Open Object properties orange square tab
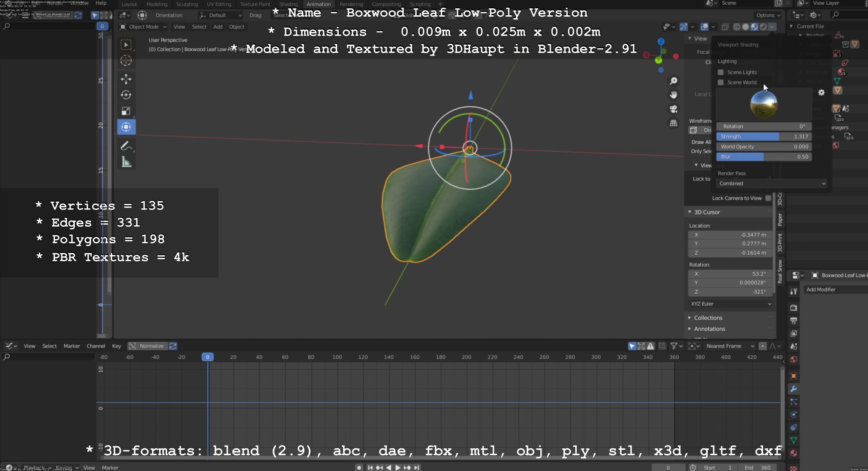868x471 pixels. [794, 376]
